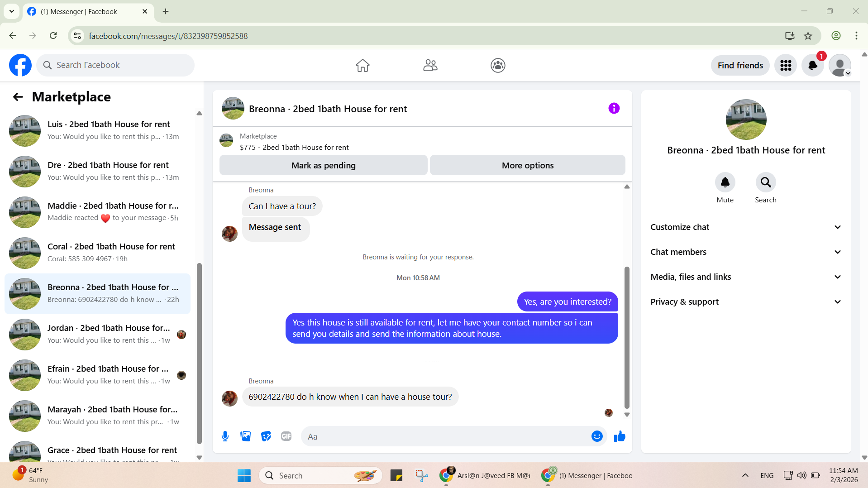Click the $775 Marketplace listing link

tap(294, 148)
